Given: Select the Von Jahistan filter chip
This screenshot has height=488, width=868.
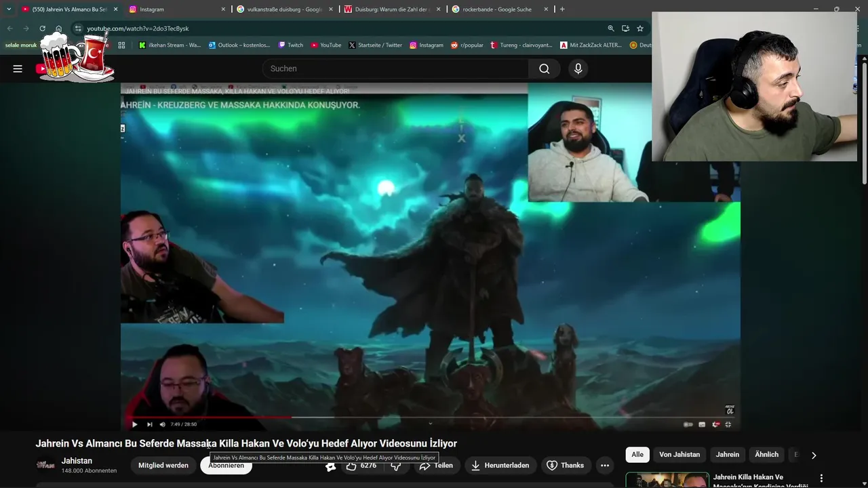Looking at the screenshot, I should coord(679,455).
